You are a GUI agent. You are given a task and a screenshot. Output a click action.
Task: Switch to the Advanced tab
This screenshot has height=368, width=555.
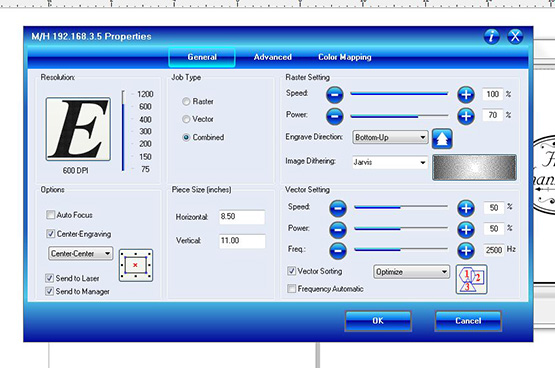[273, 57]
